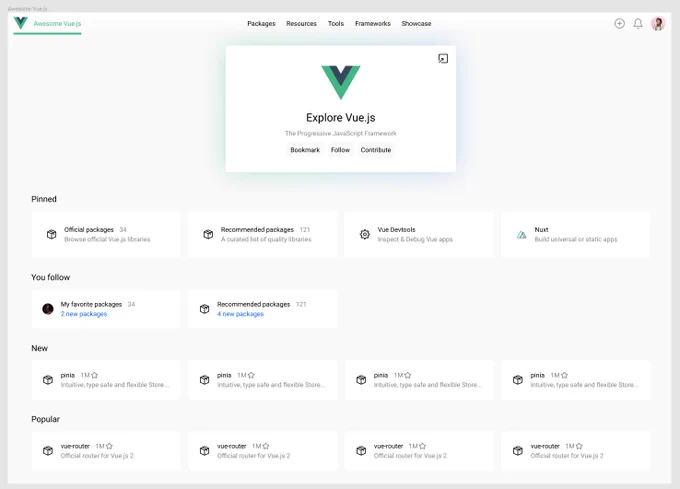The image size is (680, 489).
Task: Click My favorite packages avatar icon
Action: pyautogui.click(x=48, y=309)
